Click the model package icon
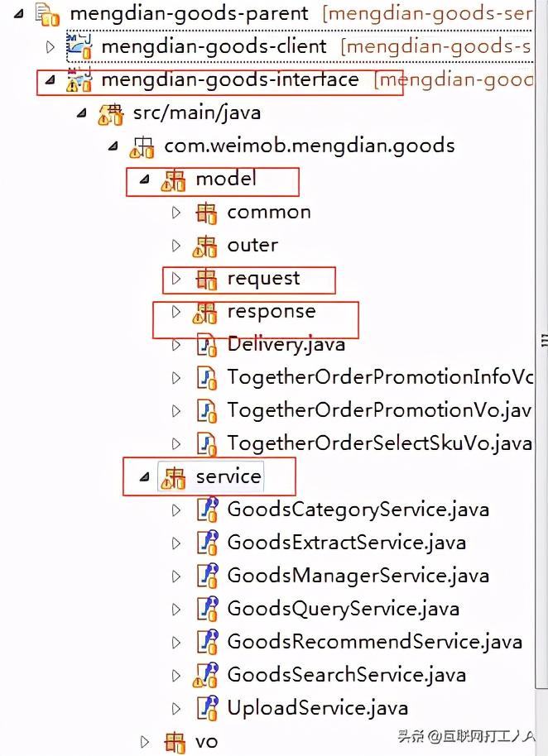Image resolution: width=548 pixels, height=756 pixels. [174, 179]
